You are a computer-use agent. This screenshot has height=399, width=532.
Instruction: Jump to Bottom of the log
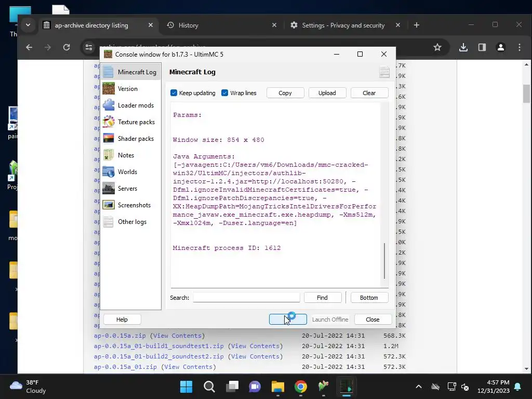point(369,298)
